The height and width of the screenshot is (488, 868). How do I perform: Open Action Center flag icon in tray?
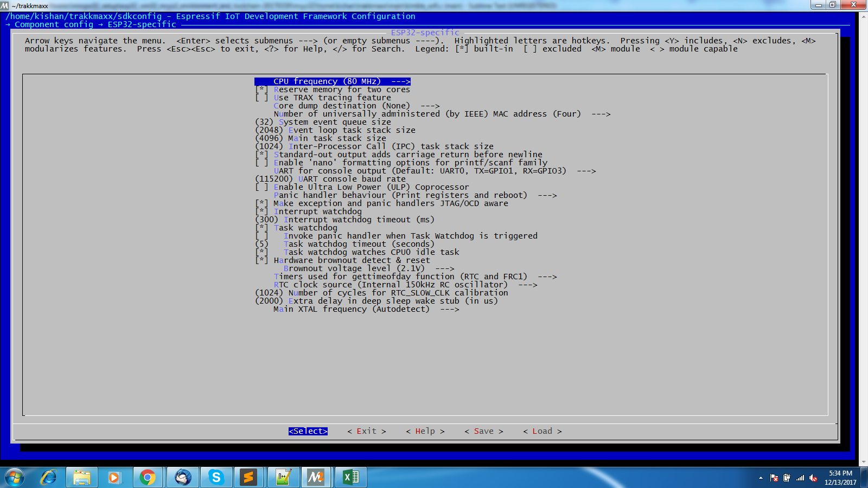click(x=774, y=478)
